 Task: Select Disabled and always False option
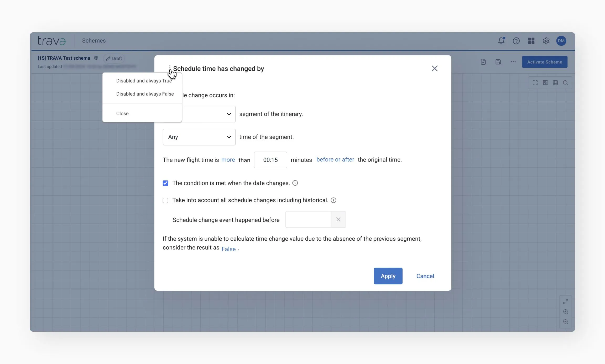coord(145,94)
